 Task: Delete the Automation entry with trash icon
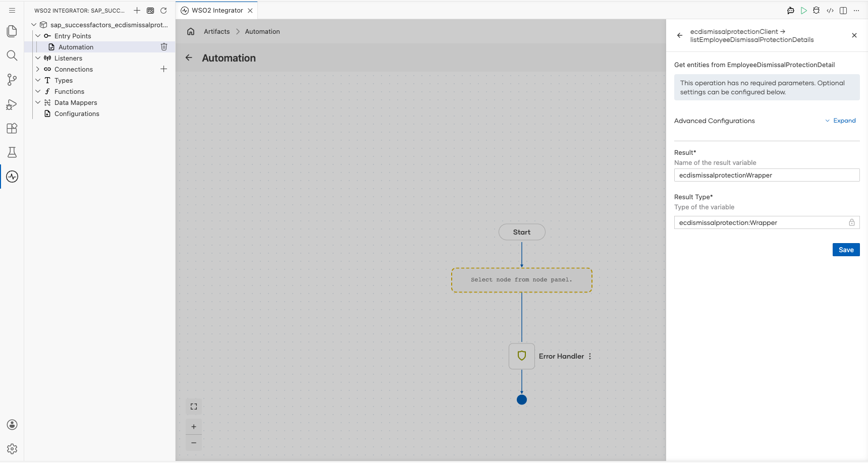pos(164,47)
